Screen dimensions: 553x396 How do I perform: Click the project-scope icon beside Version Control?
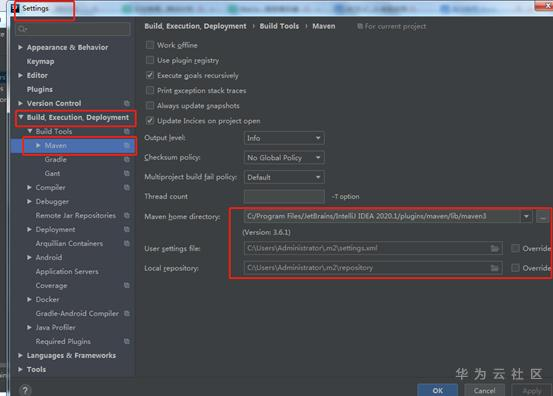point(127,103)
